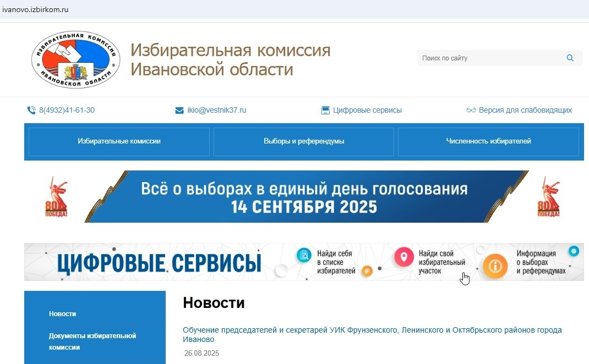Click the ikio@vestnik37.ru email link

[216, 110]
